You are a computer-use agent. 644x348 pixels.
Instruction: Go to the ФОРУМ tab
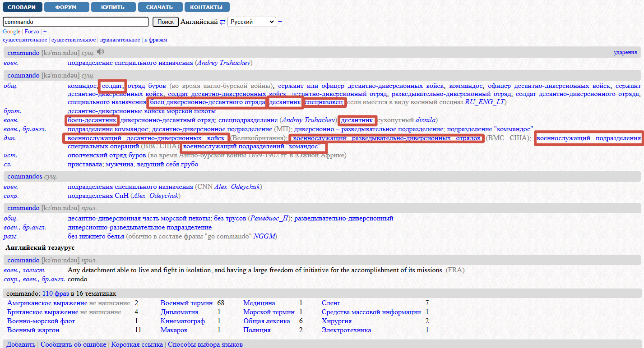(x=66, y=7)
